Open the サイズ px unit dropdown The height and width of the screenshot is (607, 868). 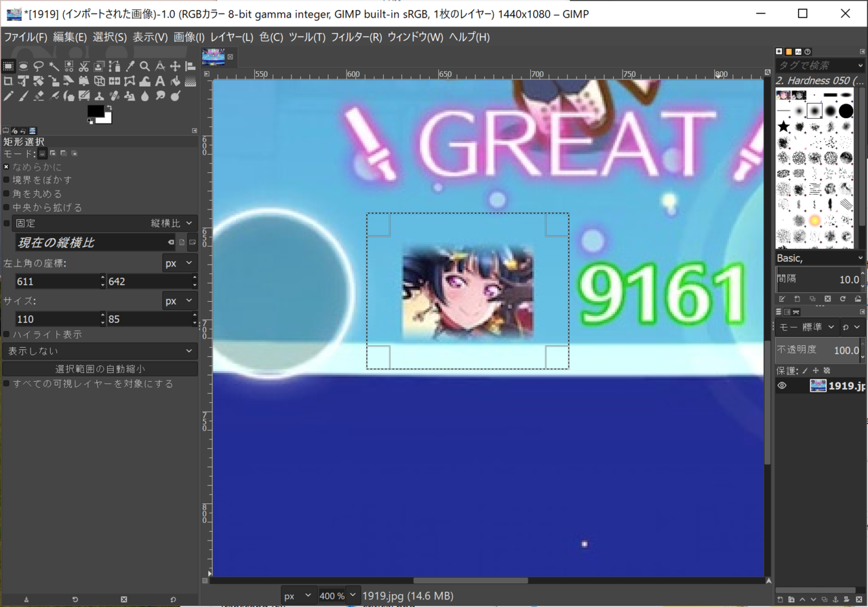pos(179,301)
